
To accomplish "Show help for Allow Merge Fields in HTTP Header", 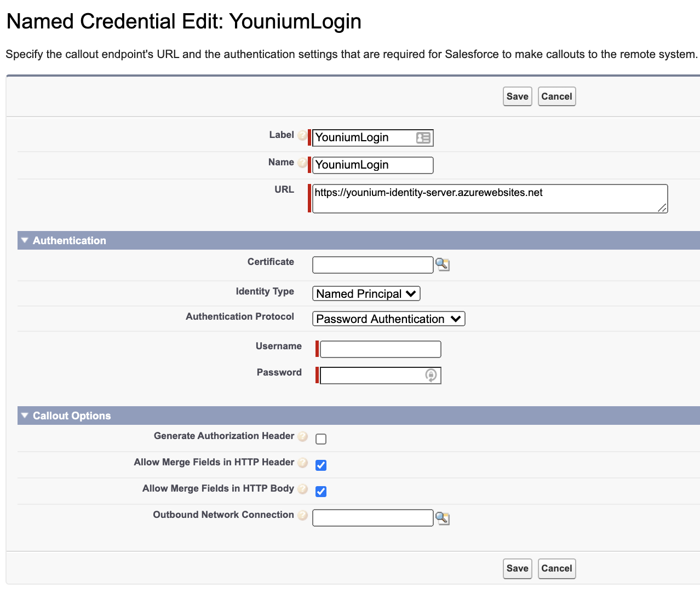I will point(302,463).
